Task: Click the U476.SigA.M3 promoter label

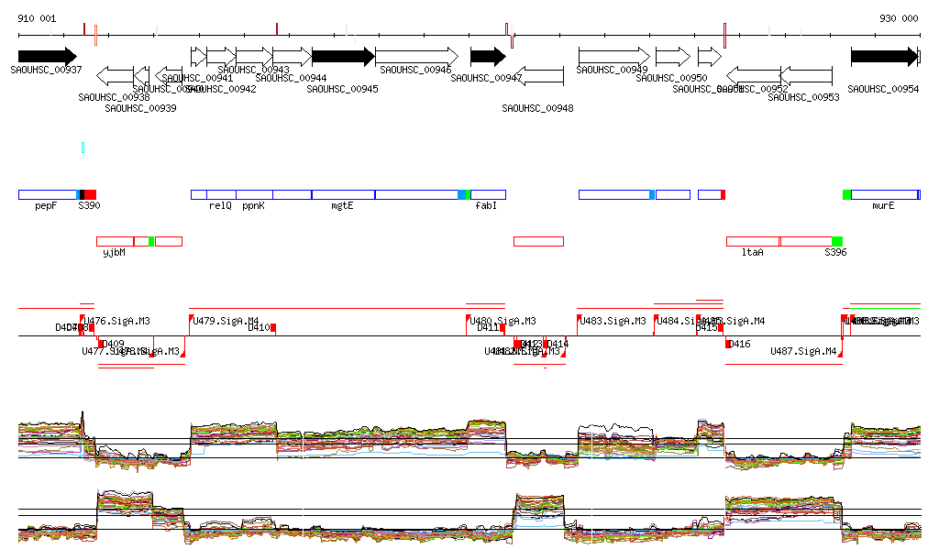Action: 116,322
